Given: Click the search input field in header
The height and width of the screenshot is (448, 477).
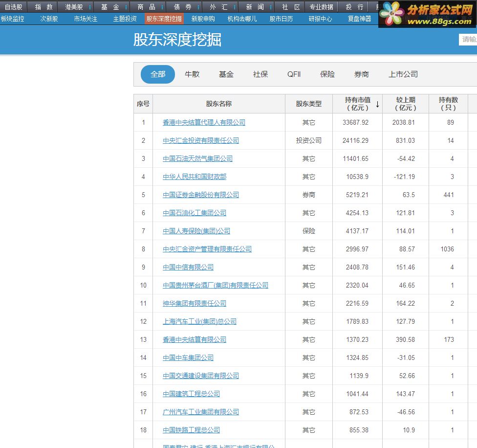Looking at the screenshot, I should pyautogui.click(x=468, y=40).
